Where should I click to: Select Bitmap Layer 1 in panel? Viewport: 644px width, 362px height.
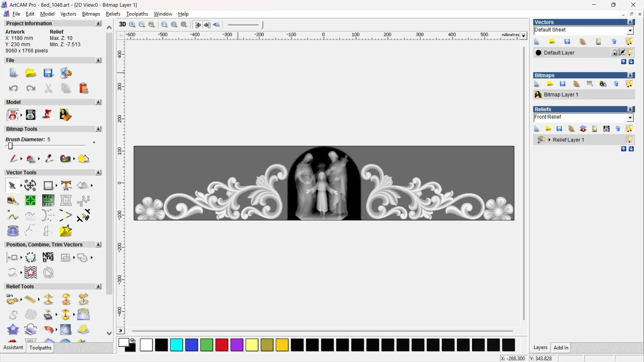[561, 95]
